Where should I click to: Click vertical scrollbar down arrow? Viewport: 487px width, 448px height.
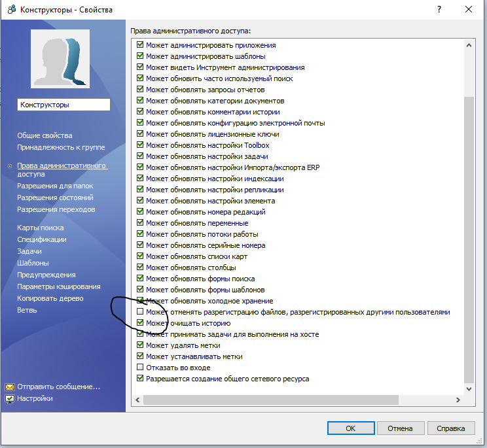tap(469, 388)
